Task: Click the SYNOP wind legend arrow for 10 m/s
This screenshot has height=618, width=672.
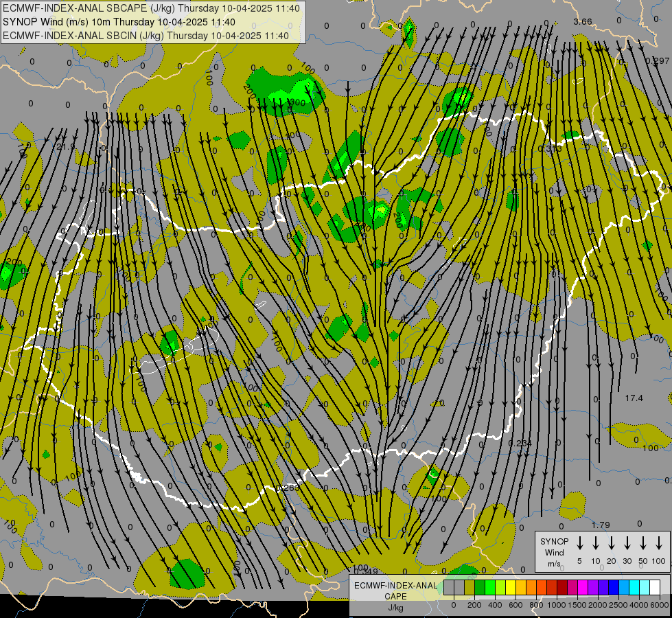Action: coord(596,543)
